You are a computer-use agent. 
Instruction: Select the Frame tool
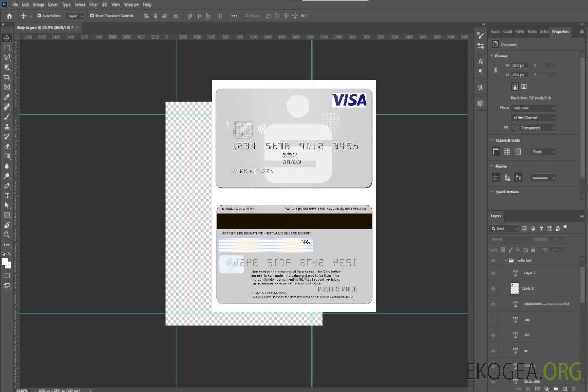[7, 87]
